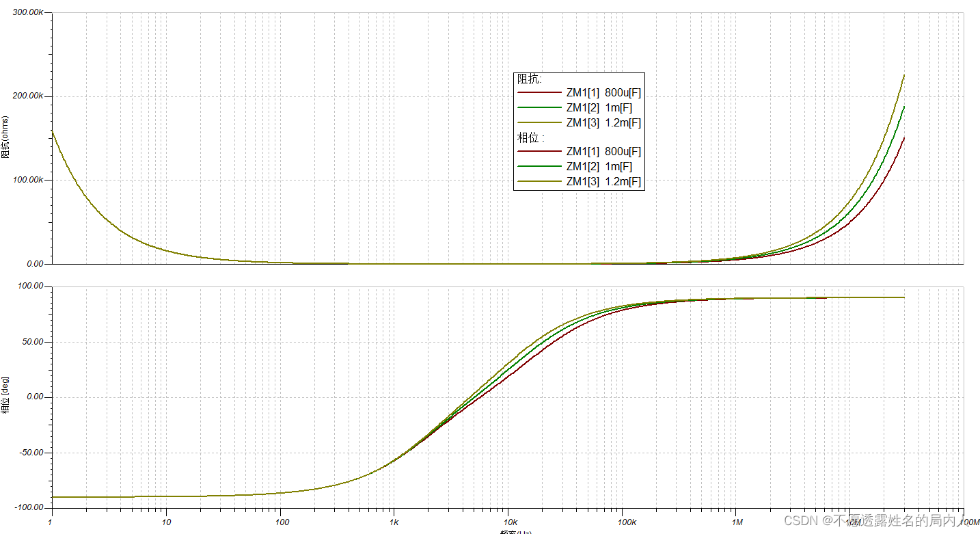Image resolution: width=980 pixels, height=534 pixels.
Task: Click the 0.00 label on impedance axis
Action: [35, 264]
